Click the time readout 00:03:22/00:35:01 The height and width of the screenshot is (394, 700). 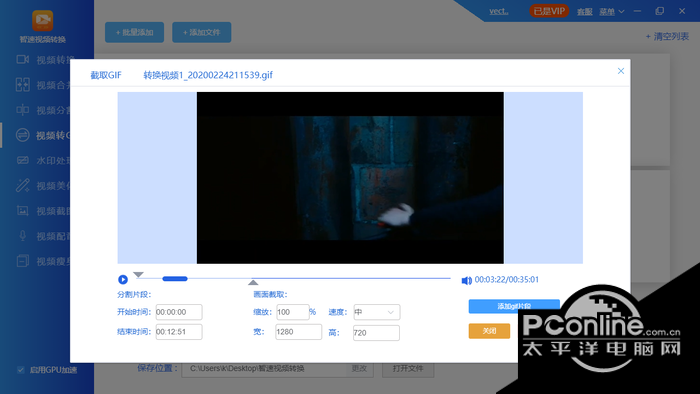click(507, 280)
